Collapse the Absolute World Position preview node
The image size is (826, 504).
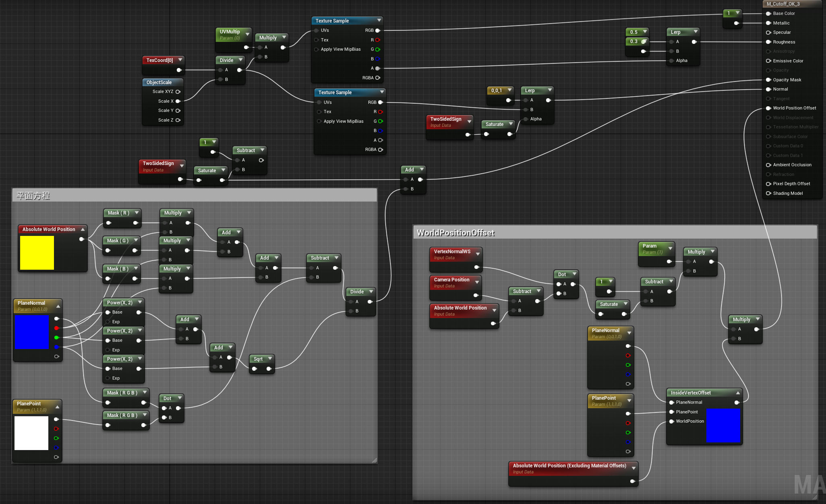click(x=83, y=229)
